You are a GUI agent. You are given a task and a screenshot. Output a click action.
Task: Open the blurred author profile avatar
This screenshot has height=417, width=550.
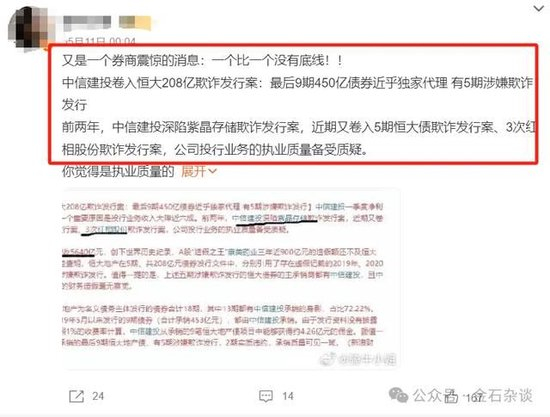pyautogui.click(x=27, y=28)
